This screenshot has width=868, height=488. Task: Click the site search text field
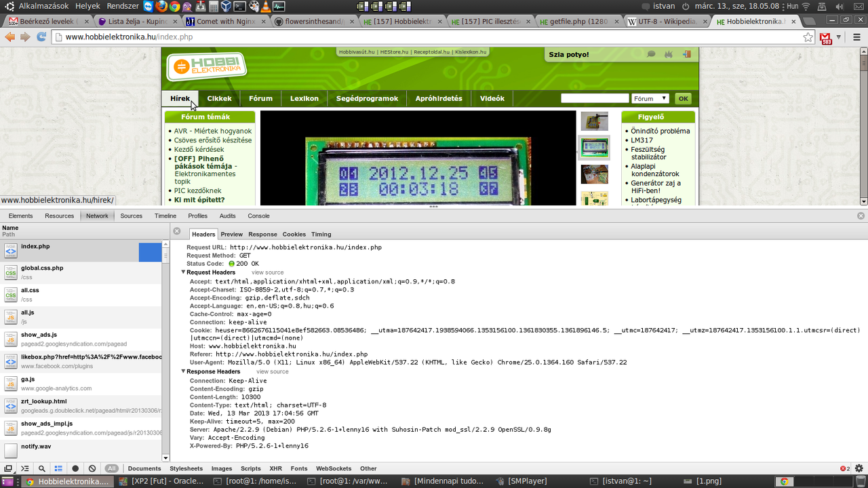click(x=595, y=98)
